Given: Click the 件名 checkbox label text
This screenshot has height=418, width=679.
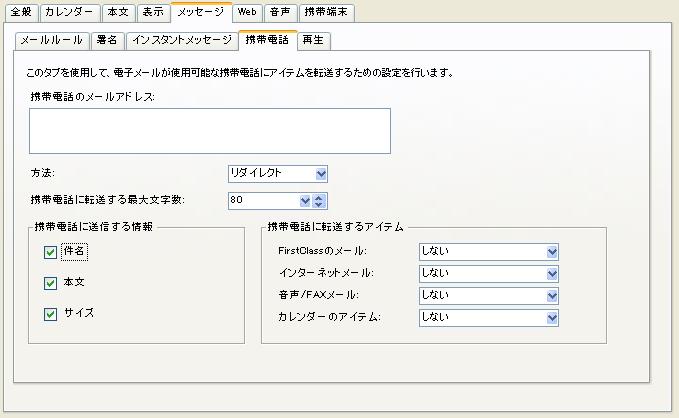Looking at the screenshot, I should [74, 252].
